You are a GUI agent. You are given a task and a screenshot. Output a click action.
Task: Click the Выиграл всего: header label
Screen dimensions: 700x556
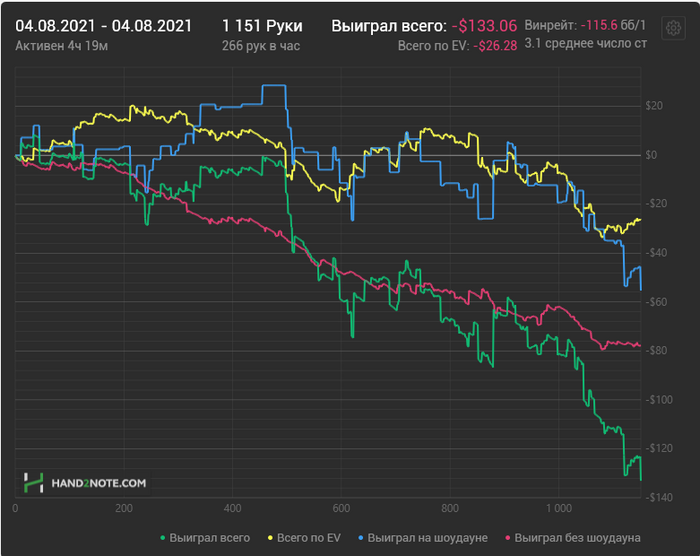(389, 26)
